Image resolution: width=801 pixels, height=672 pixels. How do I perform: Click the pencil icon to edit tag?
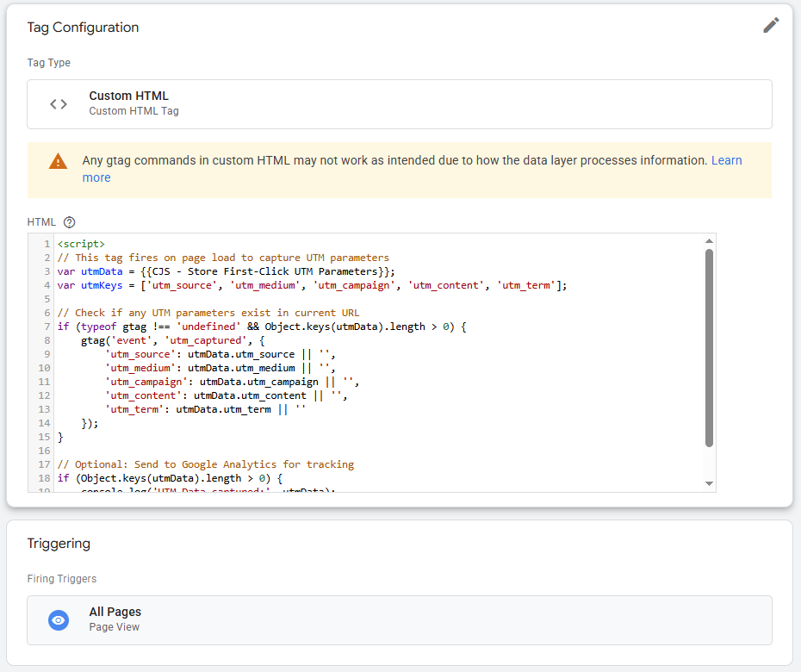(x=771, y=25)
